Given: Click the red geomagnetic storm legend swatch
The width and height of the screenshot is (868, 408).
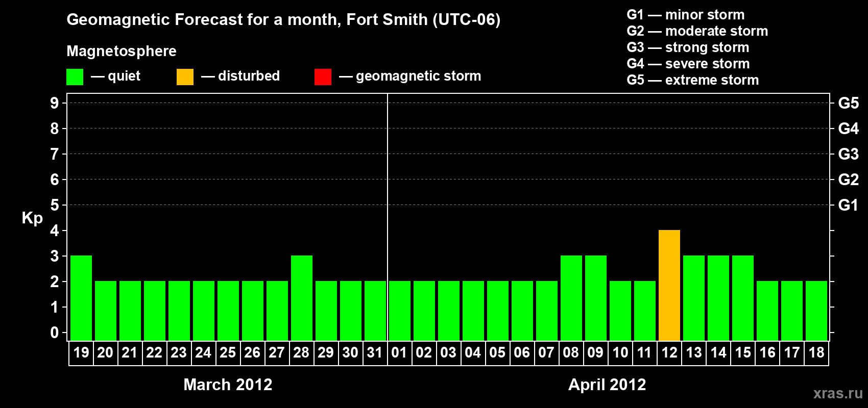Looking at the screenshot, I should click(x=323, y=77).
